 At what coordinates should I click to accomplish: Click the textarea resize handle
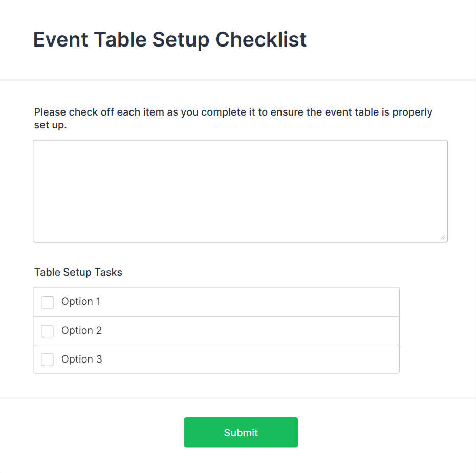pos(442,236)
